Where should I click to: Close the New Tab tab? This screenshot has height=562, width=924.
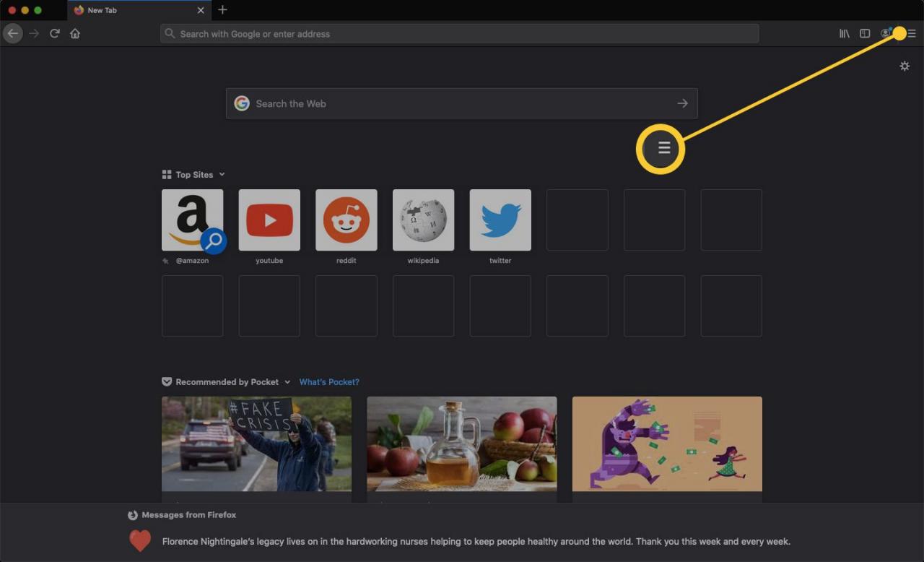coord(201,10)
